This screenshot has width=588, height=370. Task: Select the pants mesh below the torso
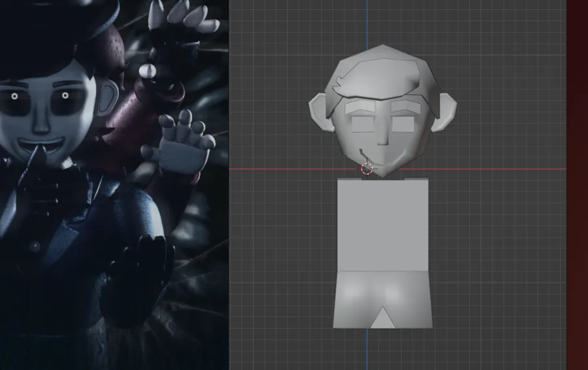(383, 299)
